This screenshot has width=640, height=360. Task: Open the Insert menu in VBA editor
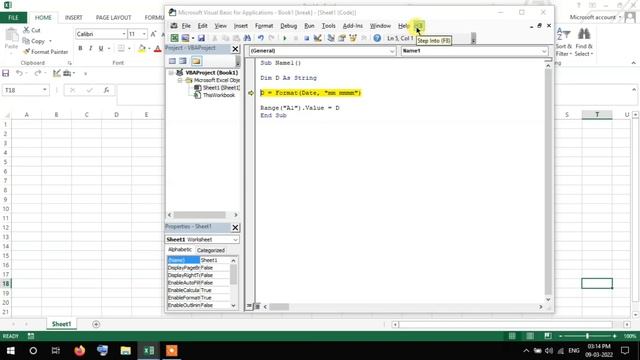pos(241,26)
